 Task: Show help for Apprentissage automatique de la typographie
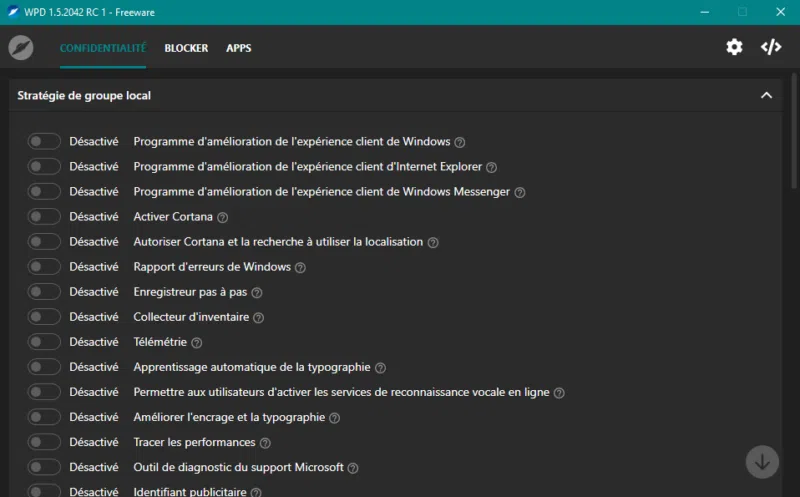(380, 367)
